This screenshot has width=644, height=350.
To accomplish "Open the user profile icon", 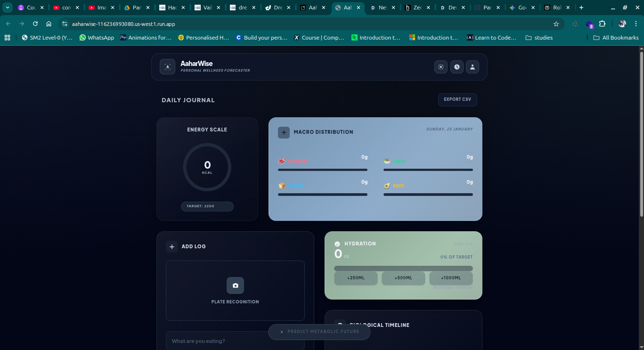I will [473, 67].
